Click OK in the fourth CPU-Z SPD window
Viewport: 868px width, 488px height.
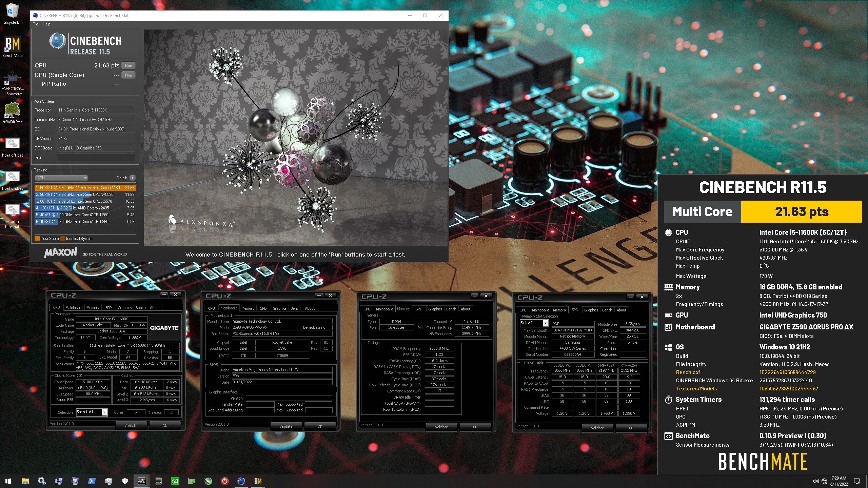click(x=631, y=428)
